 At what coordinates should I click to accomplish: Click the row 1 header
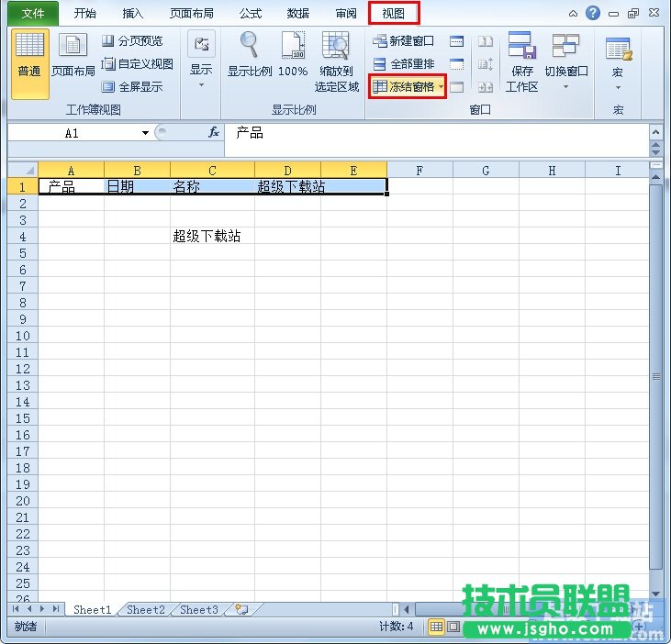point(23,186)
